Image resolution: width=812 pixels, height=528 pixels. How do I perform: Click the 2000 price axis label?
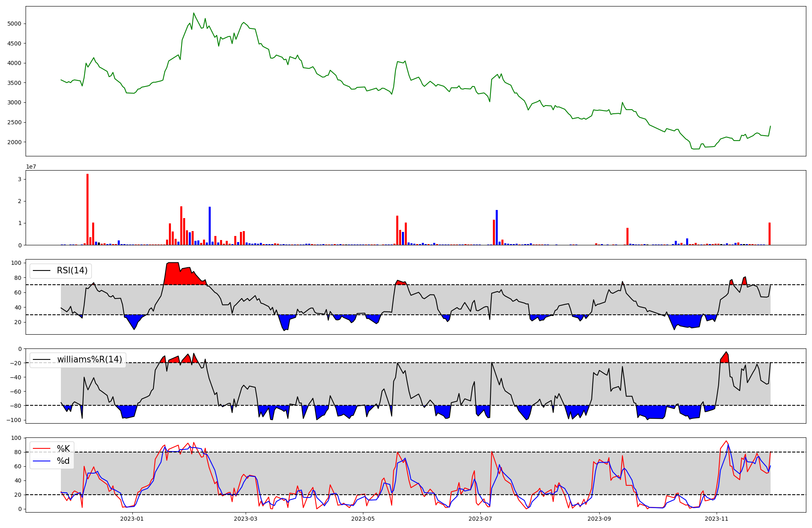tap(14, 142)
